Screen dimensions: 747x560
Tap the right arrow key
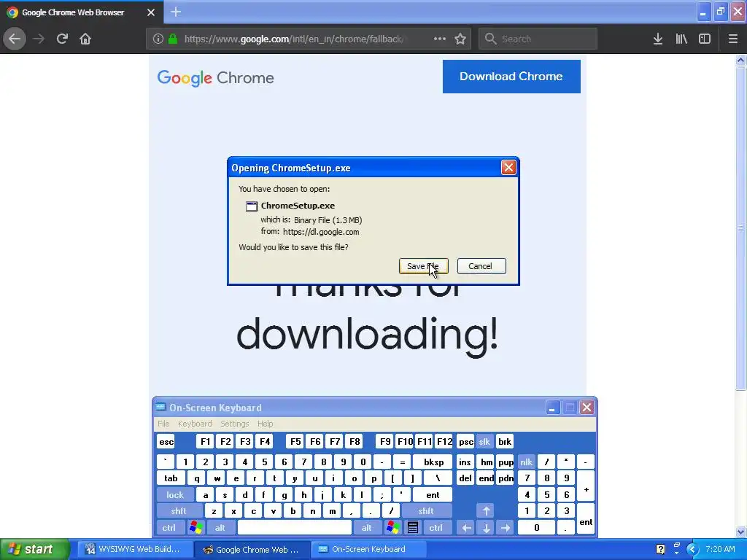pyautogui.click(x=506, y=528)
